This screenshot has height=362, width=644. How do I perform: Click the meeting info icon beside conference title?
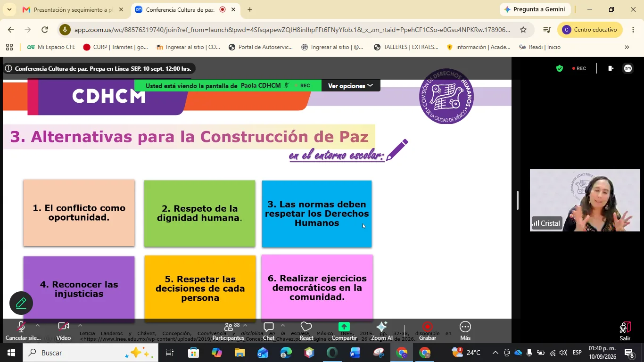click(x=8, y=69)
